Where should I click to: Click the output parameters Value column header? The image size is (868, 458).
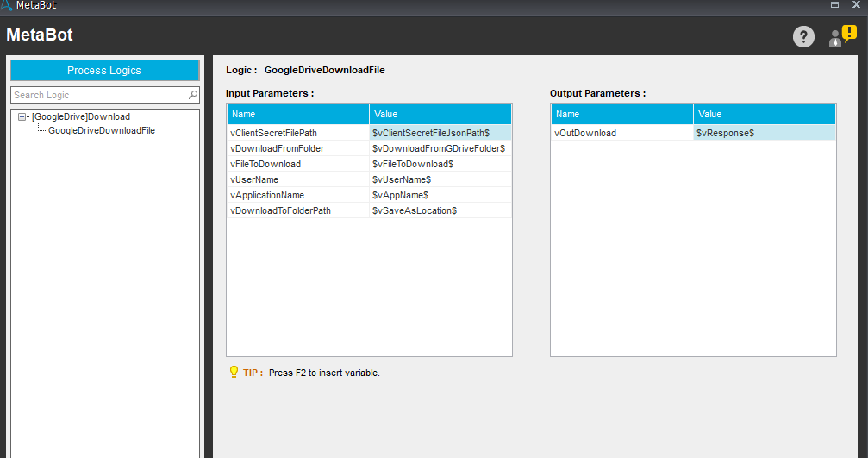tap(764, 114)
